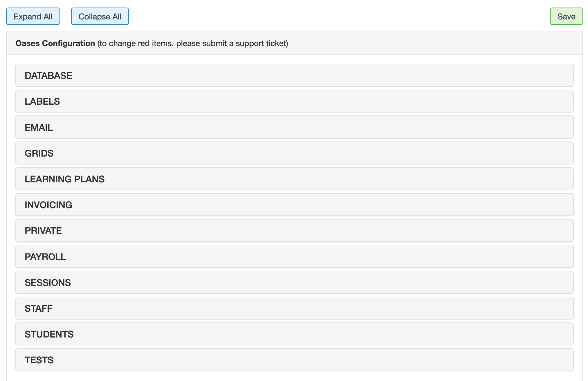Viewport: 588px width, 381px height.
Task: Open the PAYROLL settings panel
Action: (x=294, y=257)
